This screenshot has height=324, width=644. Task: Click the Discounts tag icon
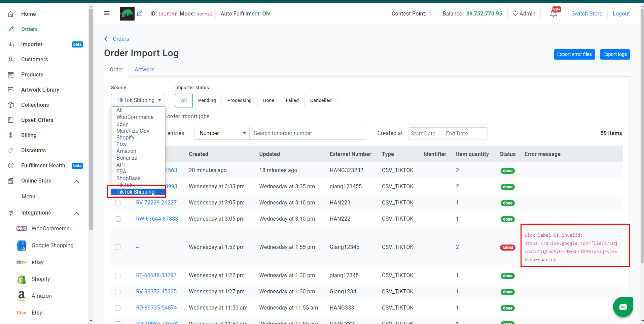pyautogui.click(x=11, y=151)
